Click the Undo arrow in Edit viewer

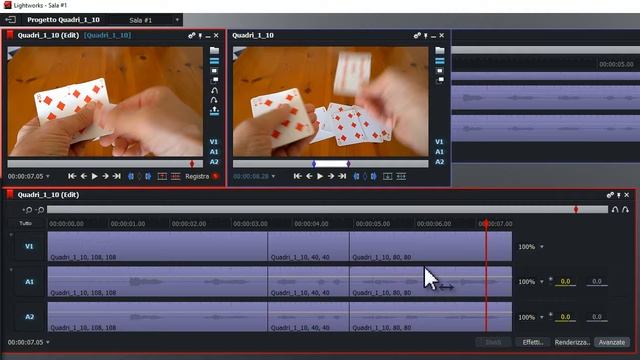coord(214,91)
